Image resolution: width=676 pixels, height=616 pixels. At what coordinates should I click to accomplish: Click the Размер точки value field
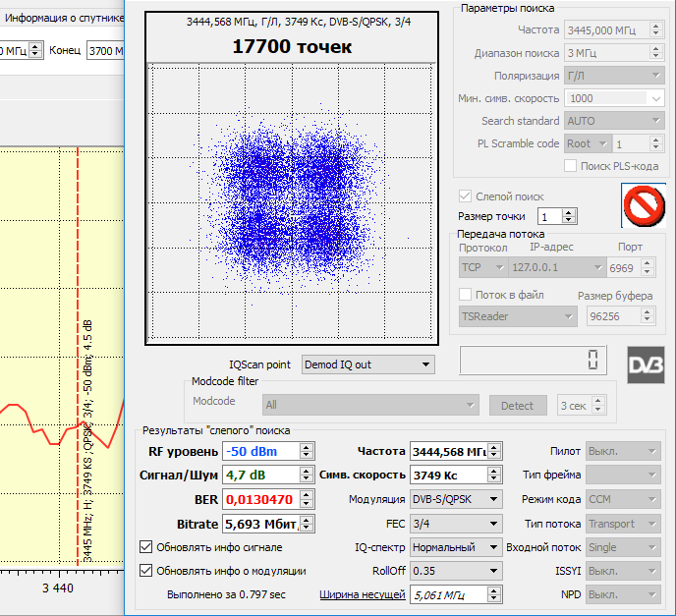[549, 216]
